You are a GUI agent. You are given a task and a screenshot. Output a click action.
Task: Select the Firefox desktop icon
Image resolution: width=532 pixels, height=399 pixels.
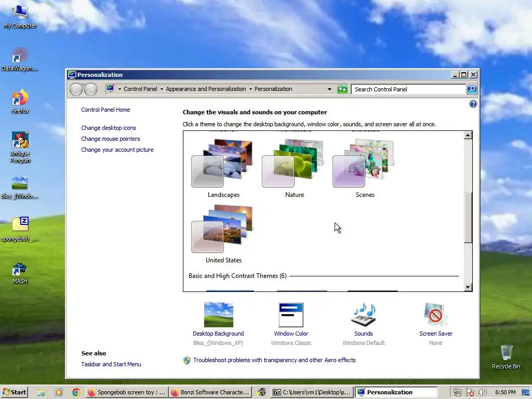[x=20, y=101]
